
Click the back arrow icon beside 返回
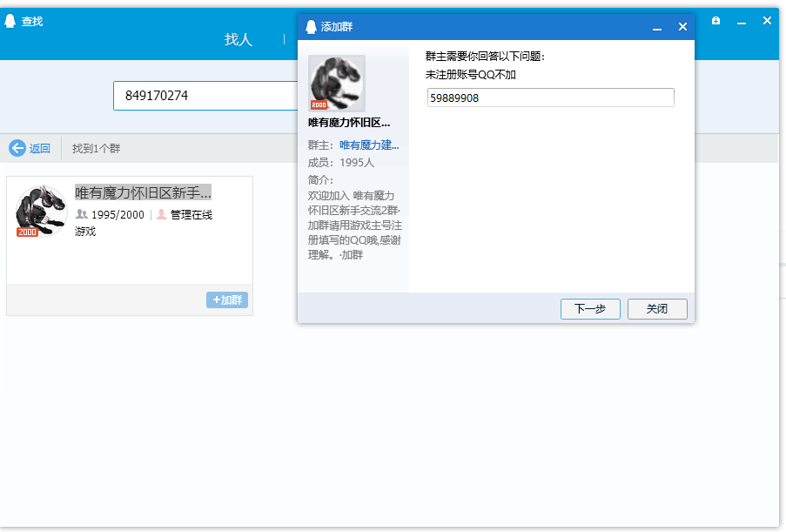point(17,148)
